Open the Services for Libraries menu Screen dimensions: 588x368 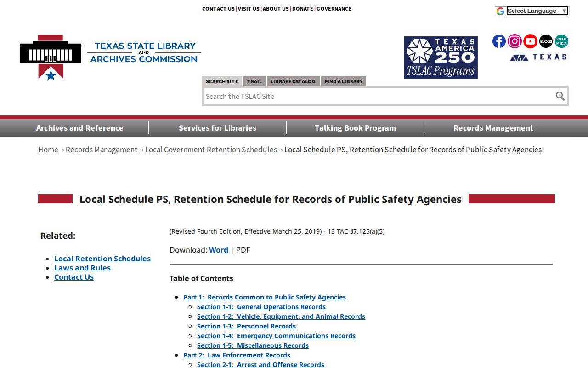(x=218, y=128)
